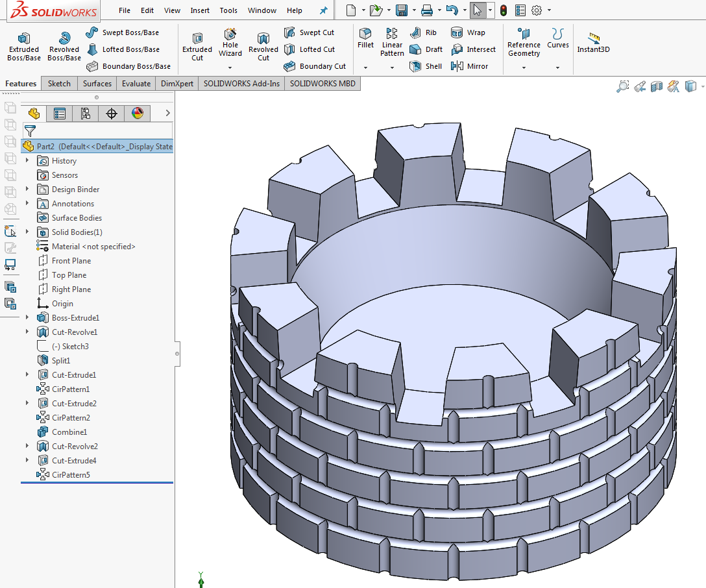Click the Fillet tool
The height and width of the screenshot is (588, 706).
tap(365, 38)
